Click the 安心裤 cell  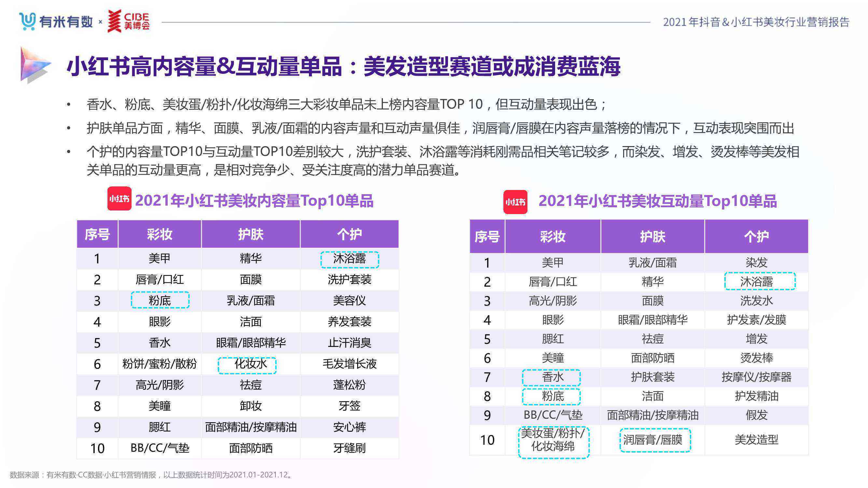(349, 427)
